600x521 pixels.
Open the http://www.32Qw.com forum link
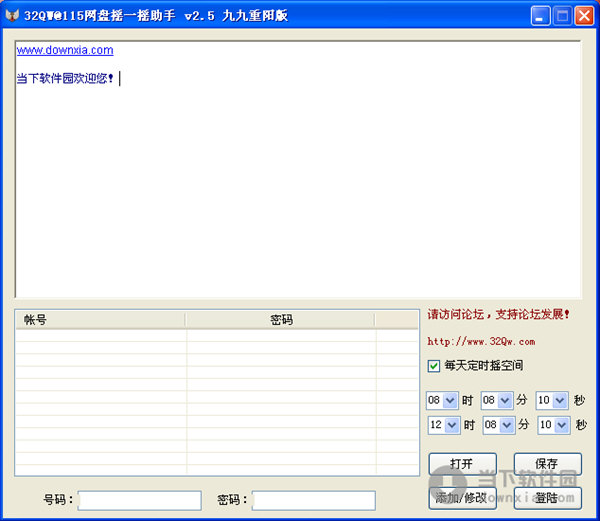click(x=481, y=341)
